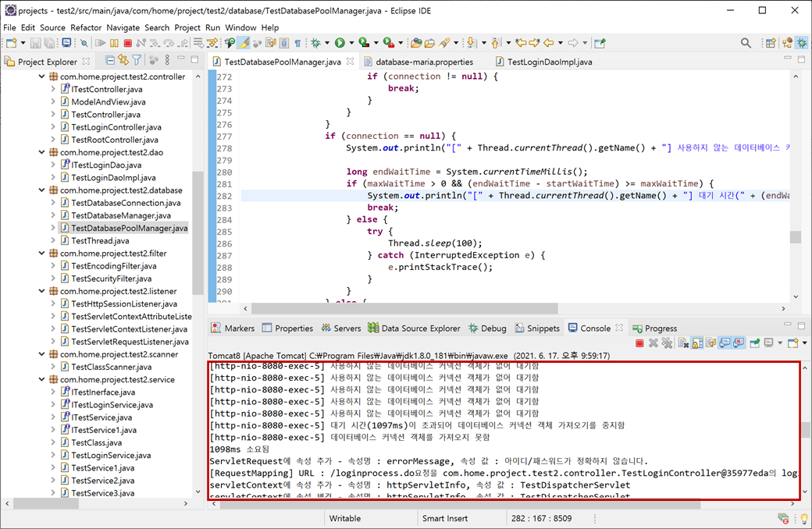Click Pin Console icon
Image resolution: width=812 pixels, height=529 pixels.
tap(755, 343)
